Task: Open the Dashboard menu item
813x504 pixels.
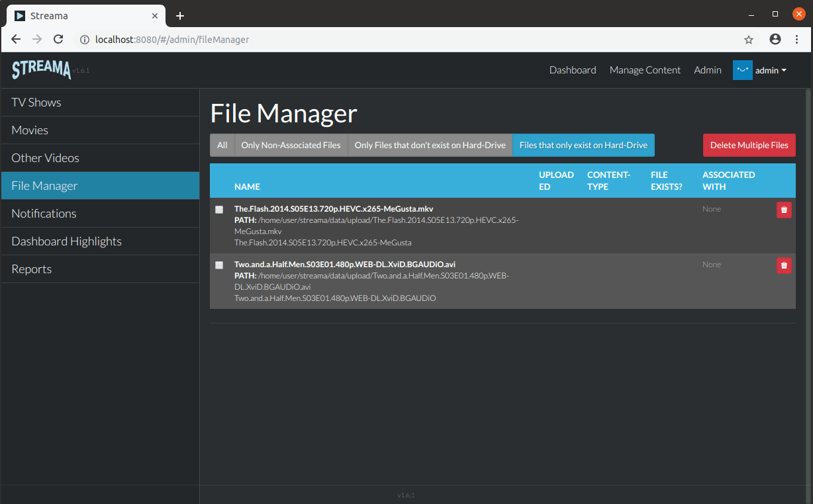Action: point(573,69)
